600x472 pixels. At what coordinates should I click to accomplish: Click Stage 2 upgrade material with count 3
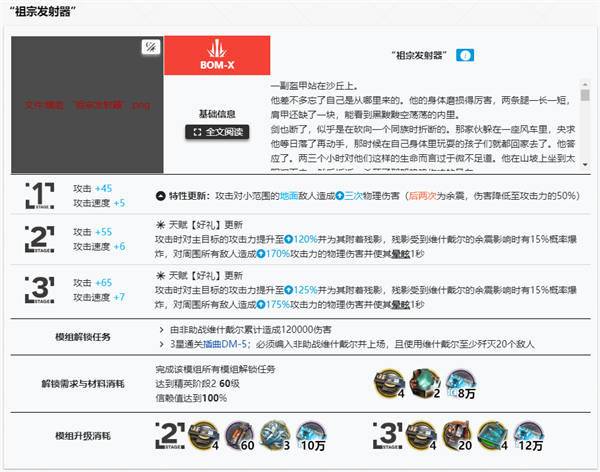pos(275,436)
